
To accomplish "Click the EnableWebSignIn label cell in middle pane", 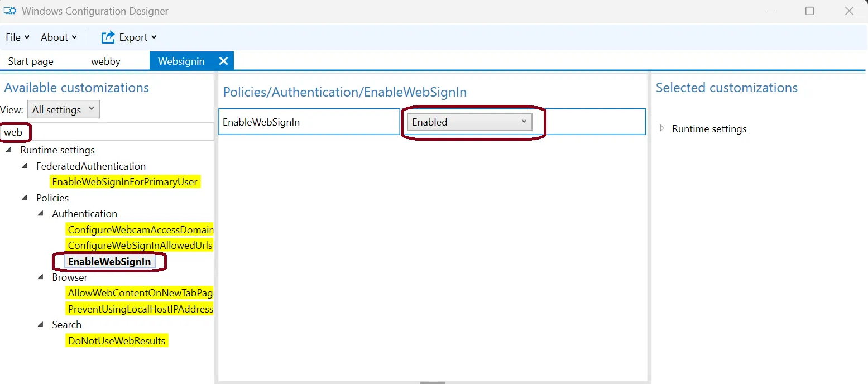I will pyautogui.click(x=309, y=122).
